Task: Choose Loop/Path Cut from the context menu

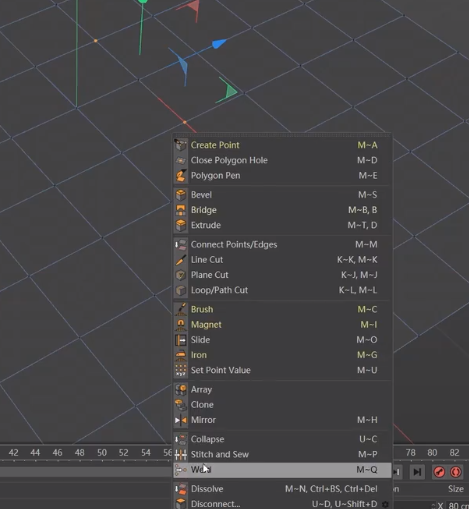Action: click(x=282, y=290)
